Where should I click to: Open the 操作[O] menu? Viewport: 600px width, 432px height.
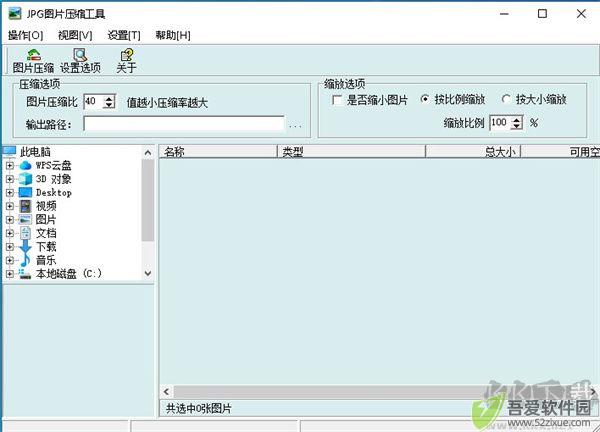(x=26, y=35)
